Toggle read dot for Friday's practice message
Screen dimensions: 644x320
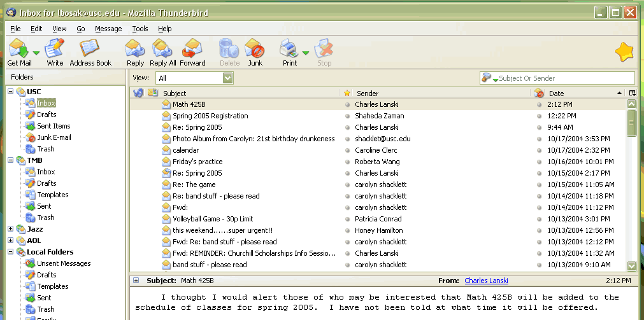pyautogui.click(x=347, y=162)
